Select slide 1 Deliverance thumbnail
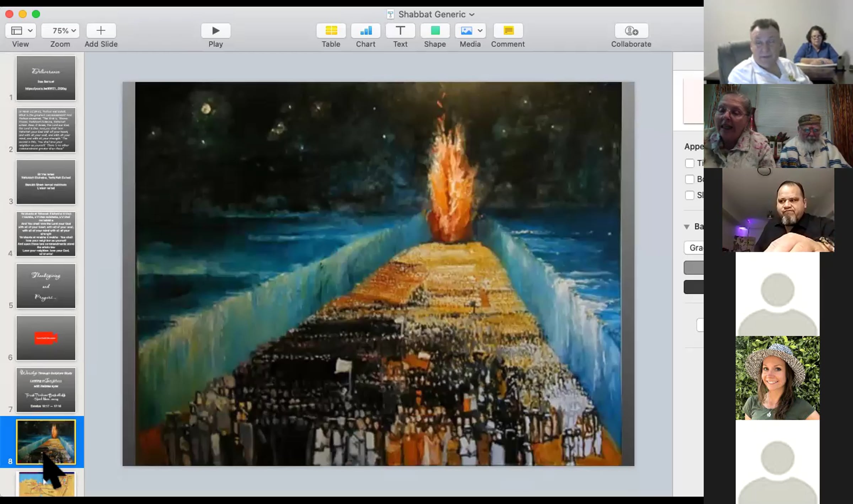Image resolution: width=853 pixels, height=504 pixels. point(46,78)
